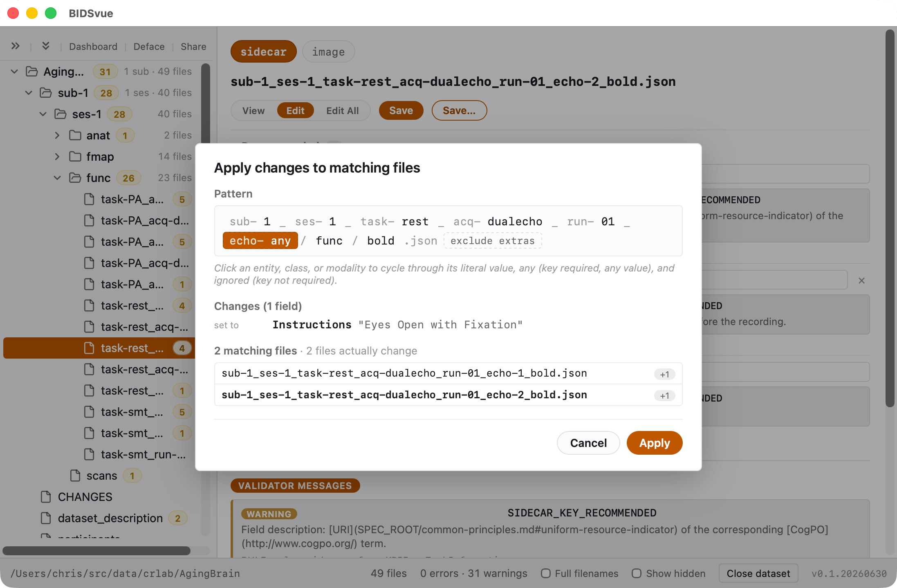This screenshot has width=897, height=588.
Task: Click the ses-1 folder icon
Action: pos(60,114)
